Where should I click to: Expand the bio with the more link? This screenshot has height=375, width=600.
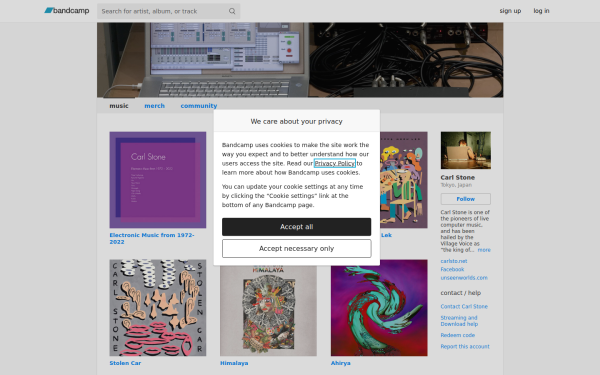(x=484, y=250)
